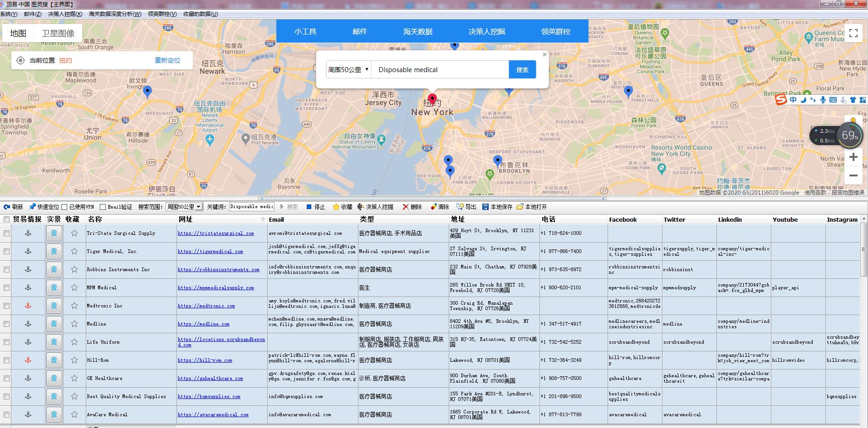Click the 刷新 refresh toolbar icon

7,207
